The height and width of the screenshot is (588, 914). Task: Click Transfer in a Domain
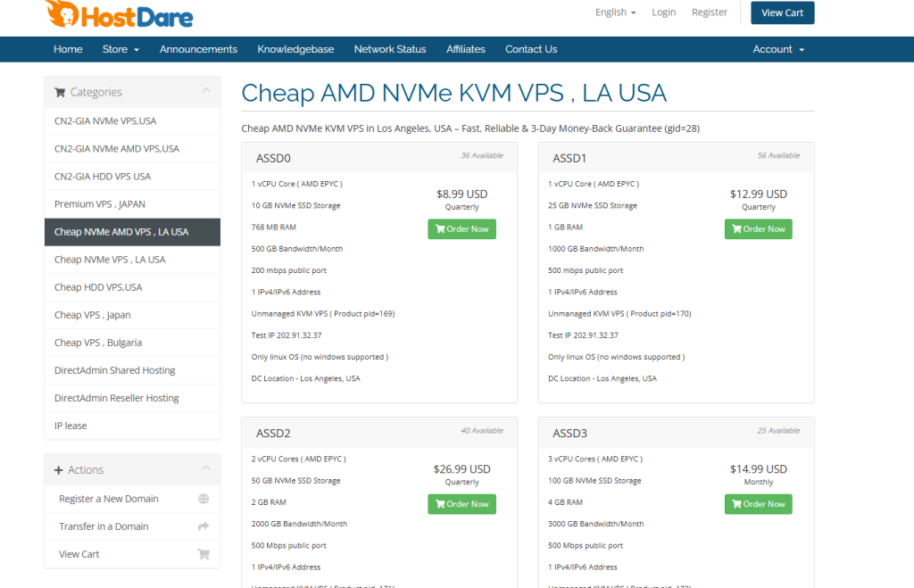click(x=132, y=526)
